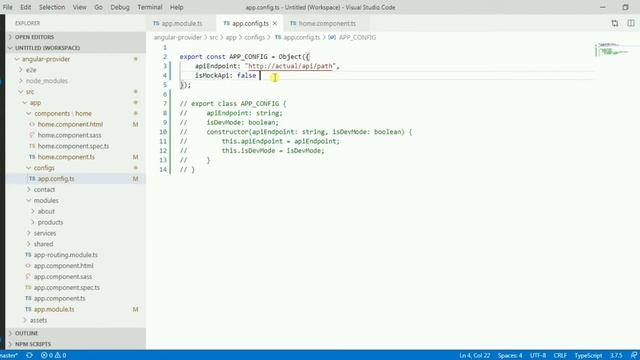Click the synchronize changes icon in status bar
Screen dimensions: 640x360
[29, 356]
